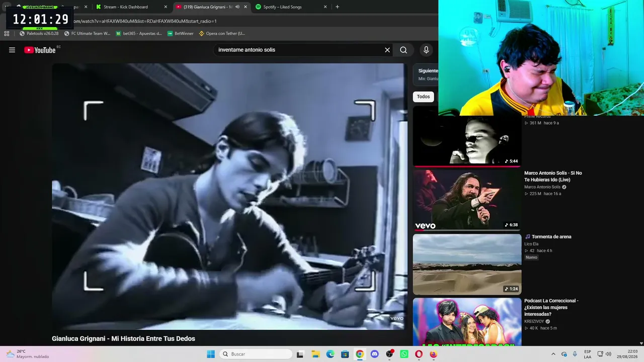644x362 pixels.
Task: Open the bet365 bookmark
Action: [x=139, y=34]
